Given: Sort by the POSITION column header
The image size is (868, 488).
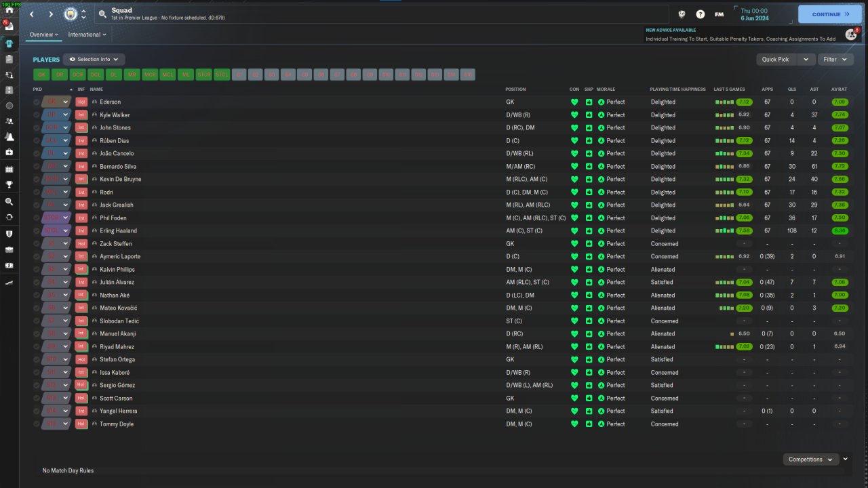Looking at the screenshot, I should click(x=515, y=89).
